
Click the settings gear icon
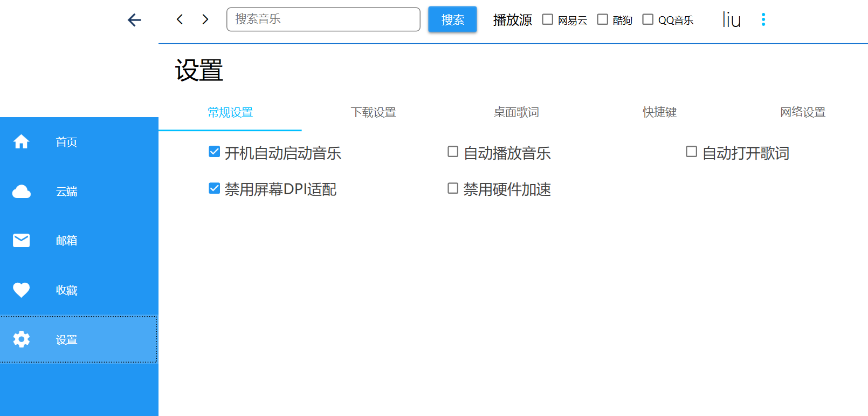[x=22, y=339]
